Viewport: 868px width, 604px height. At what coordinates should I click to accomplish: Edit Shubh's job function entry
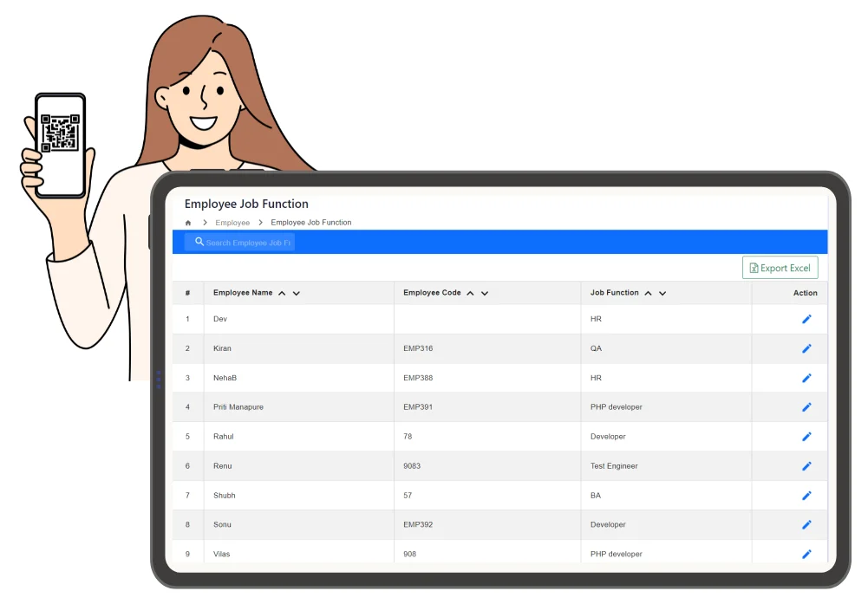point(806,496)
